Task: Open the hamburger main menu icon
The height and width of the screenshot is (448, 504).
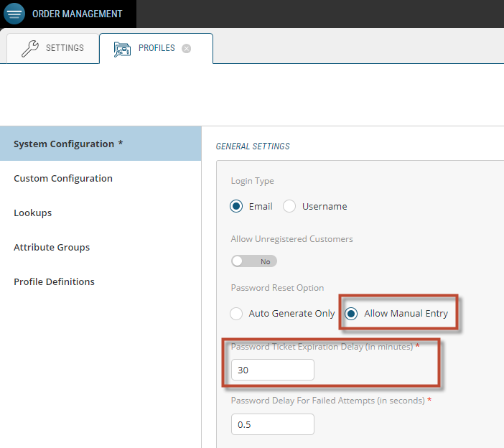Action: (14, 14)
